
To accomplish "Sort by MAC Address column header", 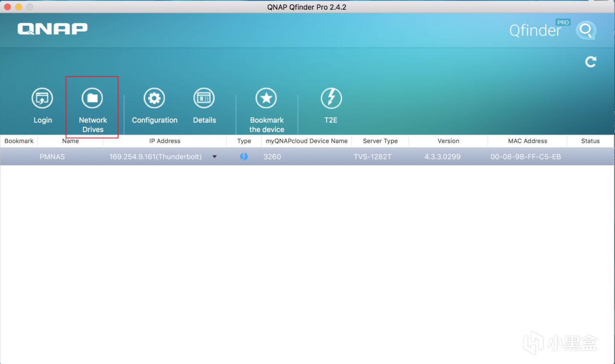I will 528,141.
